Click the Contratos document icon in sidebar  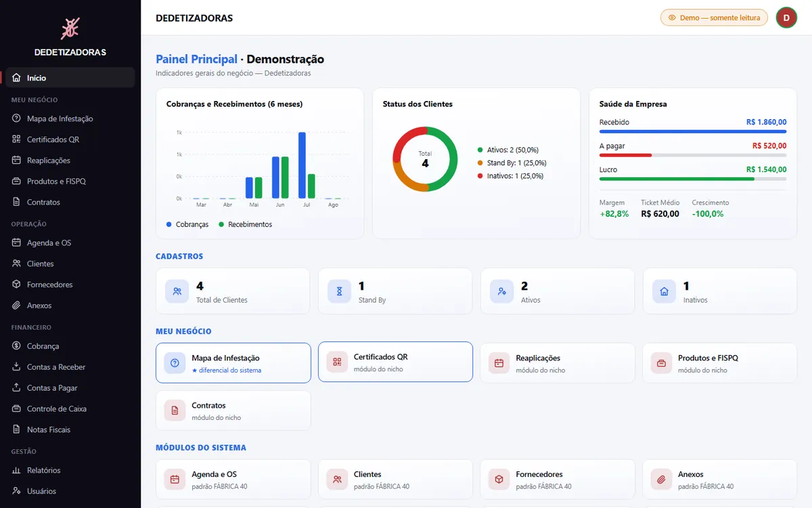[x=16, y=203]
